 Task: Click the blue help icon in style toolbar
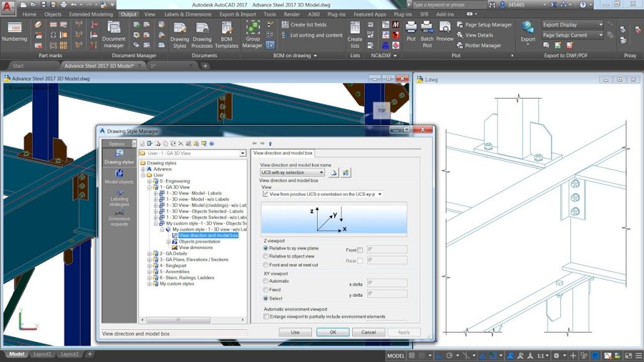coord(212,144)
